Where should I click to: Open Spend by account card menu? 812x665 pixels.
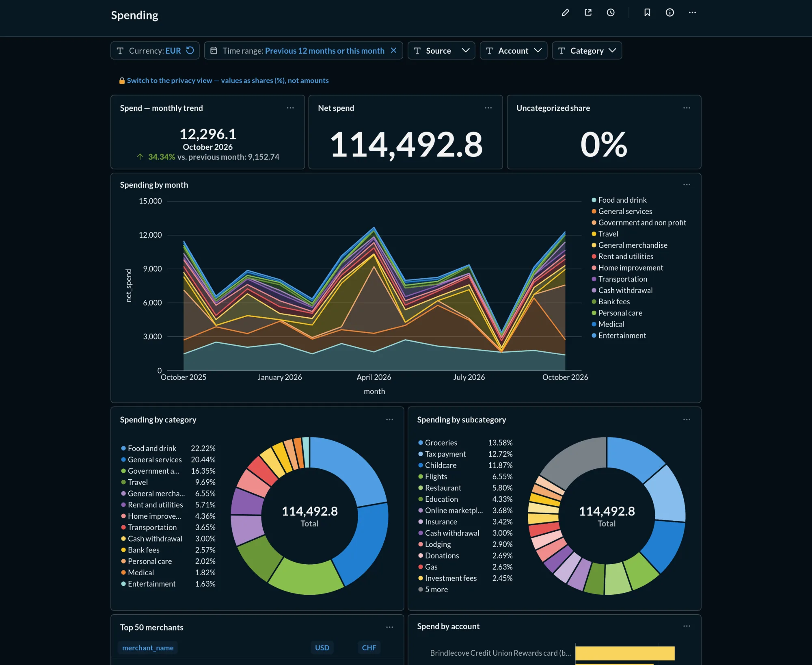[x=687, y=626]
